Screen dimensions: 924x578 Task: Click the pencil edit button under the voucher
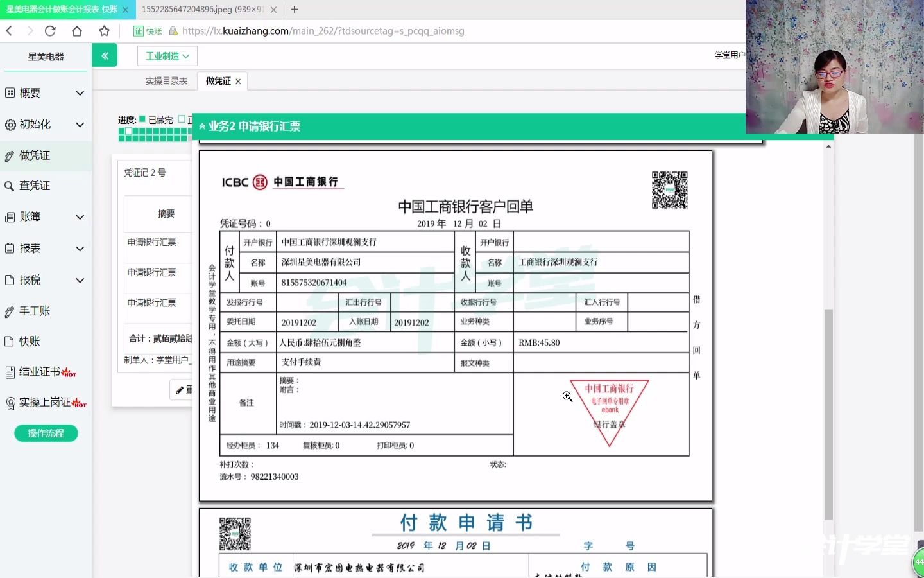182,390
